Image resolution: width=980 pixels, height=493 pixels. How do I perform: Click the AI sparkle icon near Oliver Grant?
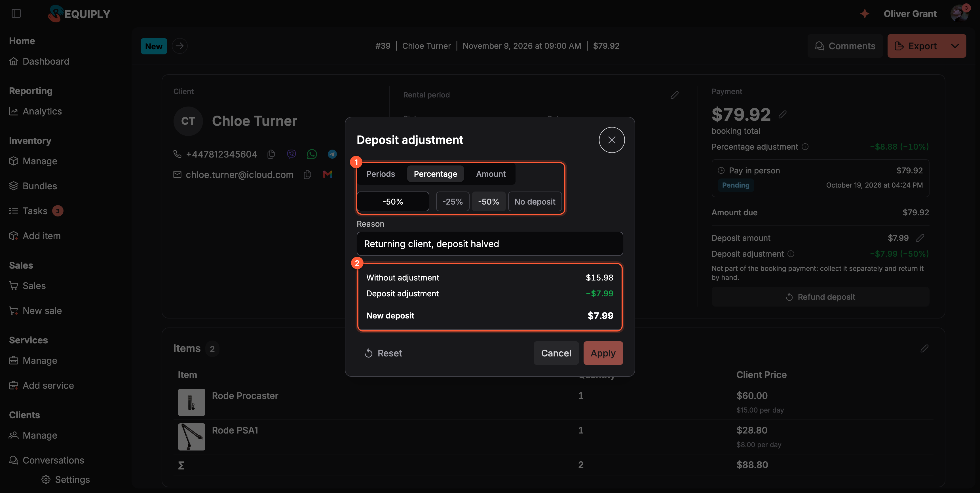pyautogui.click(x=865, y=14)
